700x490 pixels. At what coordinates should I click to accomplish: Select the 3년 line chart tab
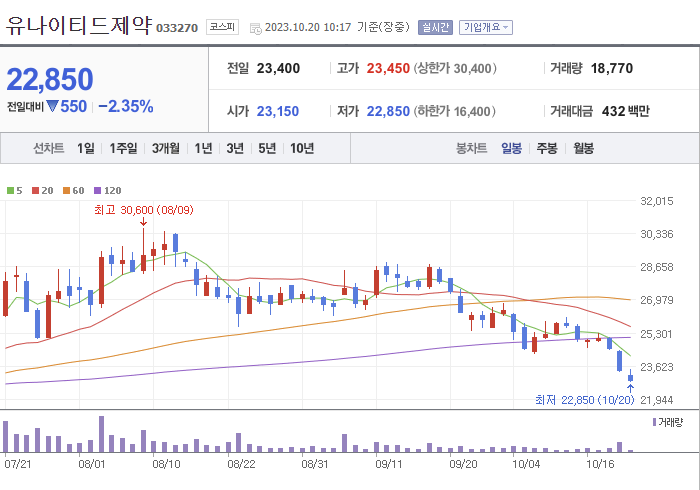[x=235, y=148]
